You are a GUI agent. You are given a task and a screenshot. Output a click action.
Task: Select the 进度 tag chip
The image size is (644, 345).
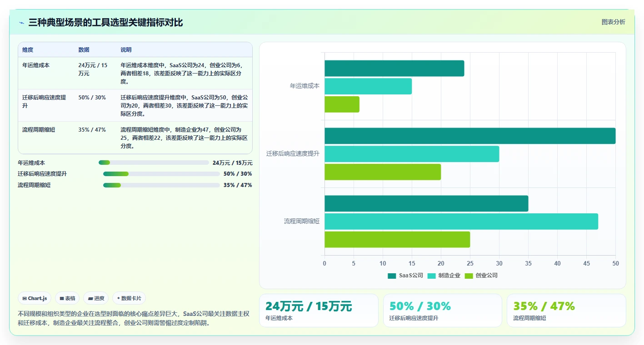pyautogui.click(x=96, y=298)
